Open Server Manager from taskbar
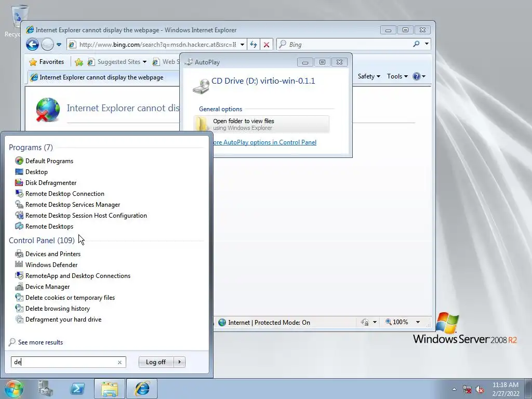This screenshot has height=399, width=532. (x=46, y=389)
